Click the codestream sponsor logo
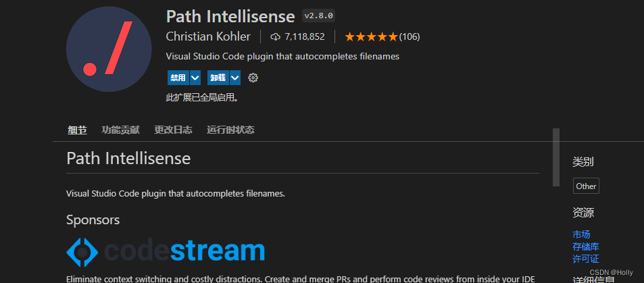This screenshot has height=283, width=644. [x=166, y=251]
